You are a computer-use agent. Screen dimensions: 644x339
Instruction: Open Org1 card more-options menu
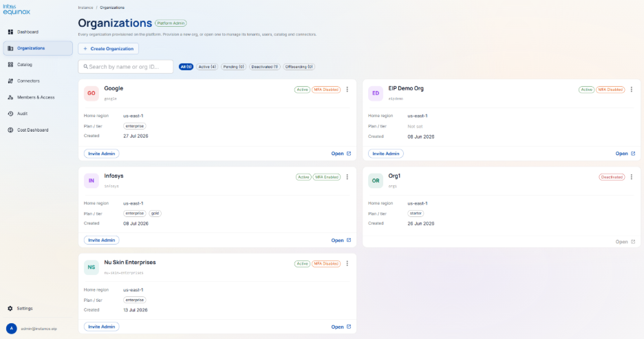click(631, 177)
